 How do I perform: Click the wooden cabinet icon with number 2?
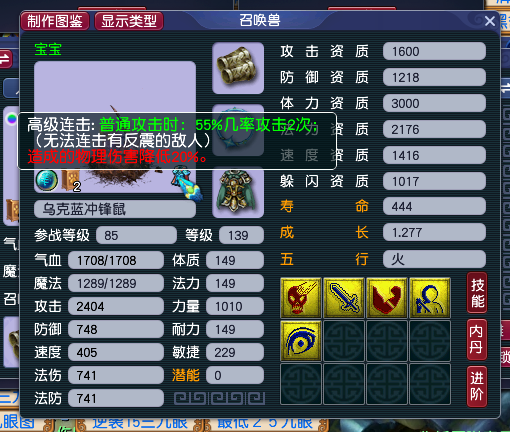(71, 181)
